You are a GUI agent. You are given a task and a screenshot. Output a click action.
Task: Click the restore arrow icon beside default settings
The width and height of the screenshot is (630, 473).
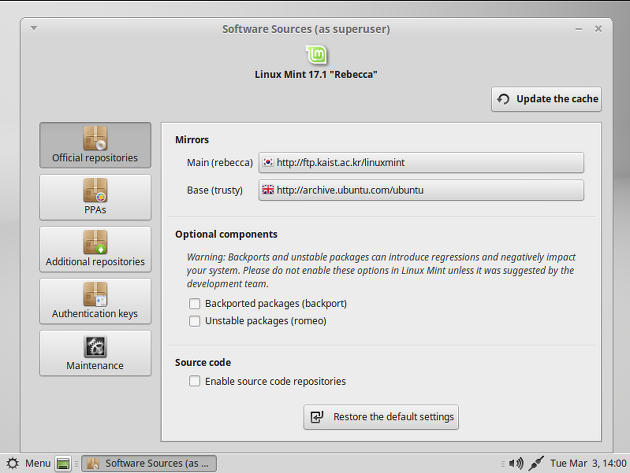317,417
